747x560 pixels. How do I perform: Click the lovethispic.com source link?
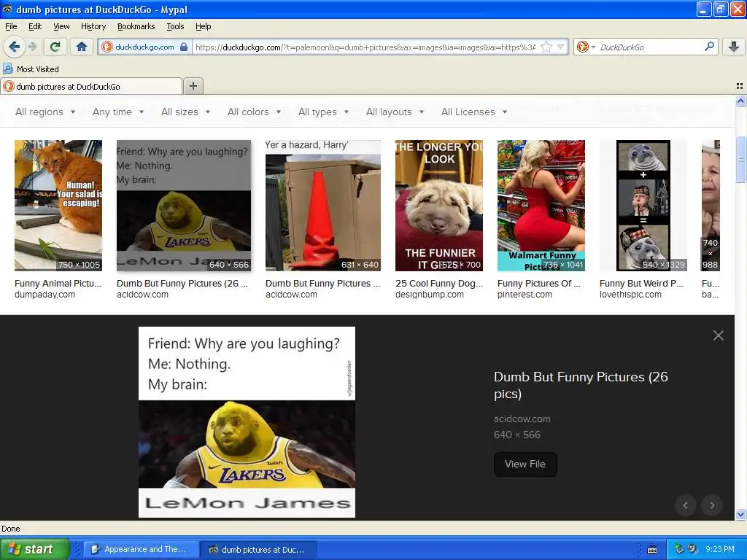[630, 295]
